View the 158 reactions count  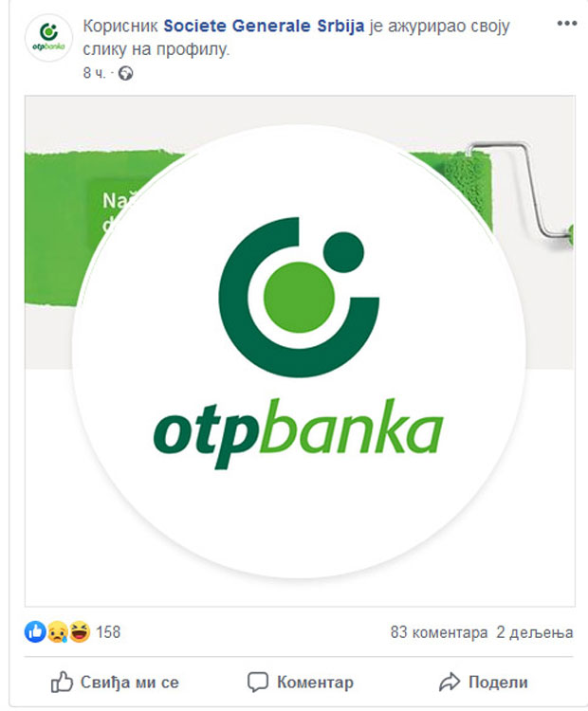[x=108, y=632]
